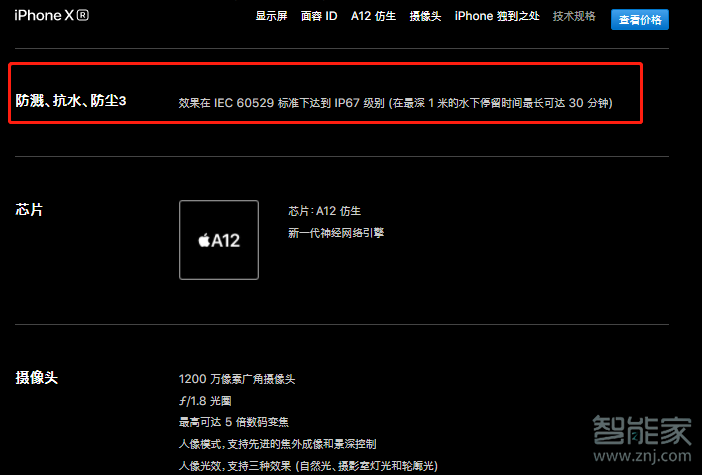The width and height of the screenshot is (702, 475).
Task: Click the 查看价格 button
Action: click(640, 20)
